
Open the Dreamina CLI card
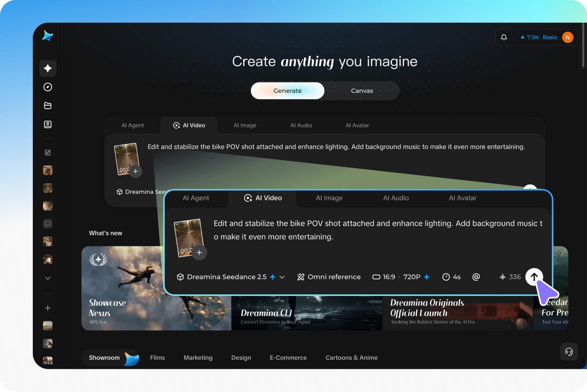coord(307,313)
